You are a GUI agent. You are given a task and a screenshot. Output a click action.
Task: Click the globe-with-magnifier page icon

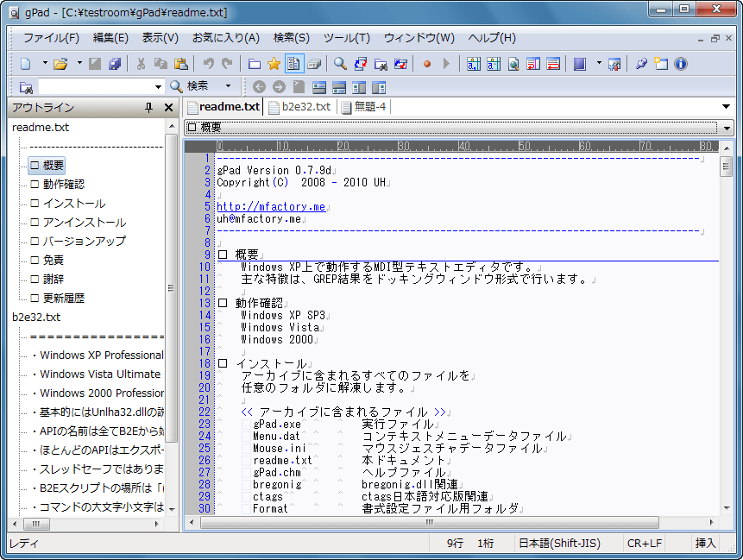513,64
